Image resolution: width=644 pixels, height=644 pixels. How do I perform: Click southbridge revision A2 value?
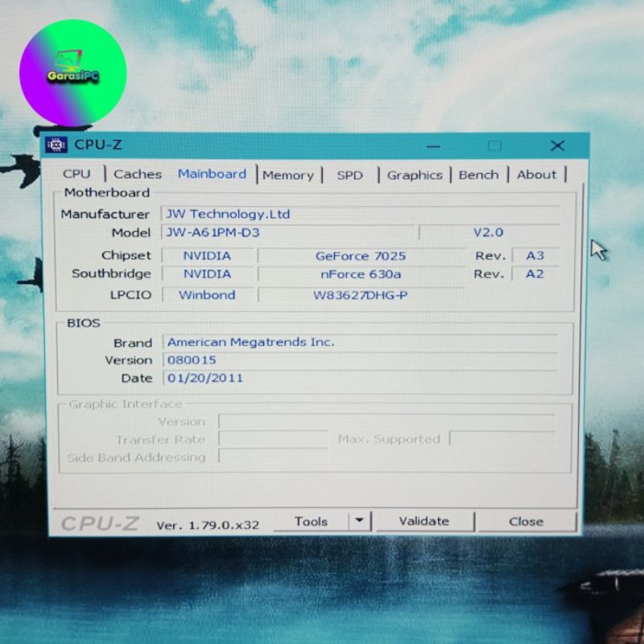coord(535,274)
